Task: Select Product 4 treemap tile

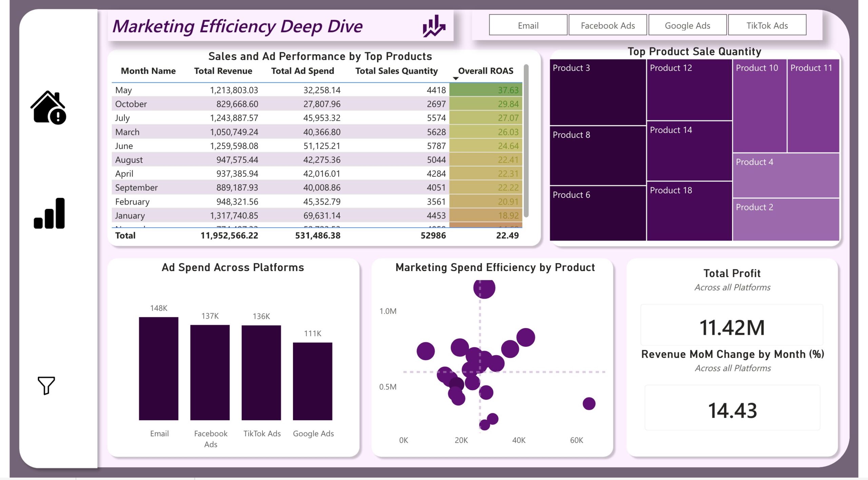Action: [x=786, y=175]
